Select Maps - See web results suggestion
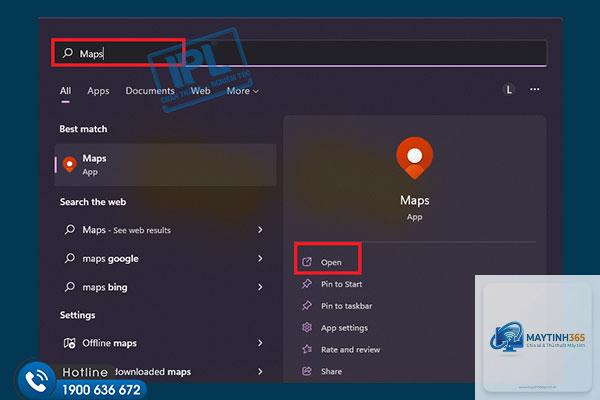 (165, 230)
